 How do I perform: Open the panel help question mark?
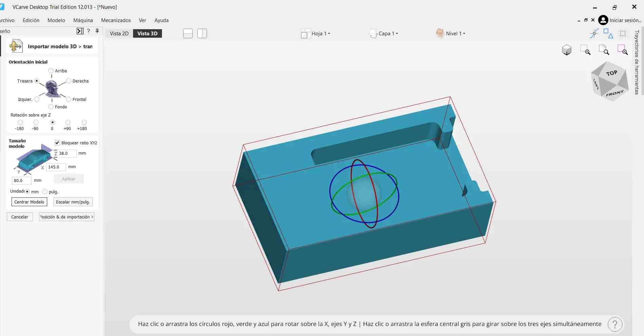tap(89, 31)
